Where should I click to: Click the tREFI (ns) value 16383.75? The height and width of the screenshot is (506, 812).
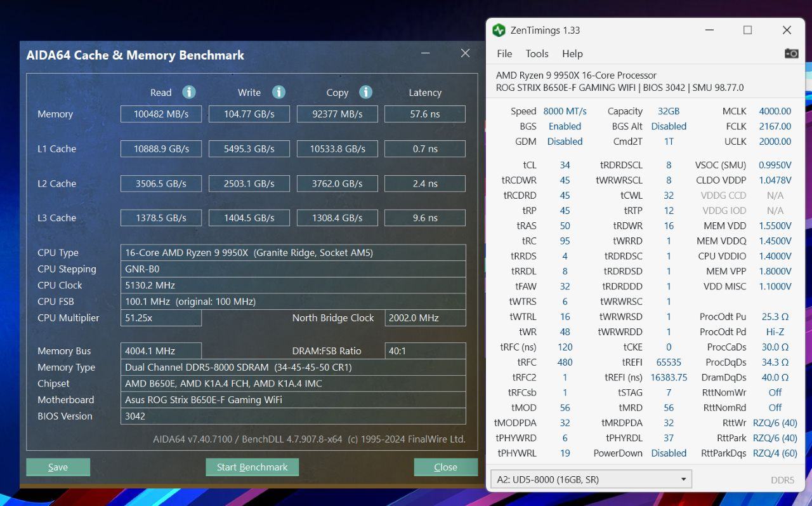click(669, 378)
